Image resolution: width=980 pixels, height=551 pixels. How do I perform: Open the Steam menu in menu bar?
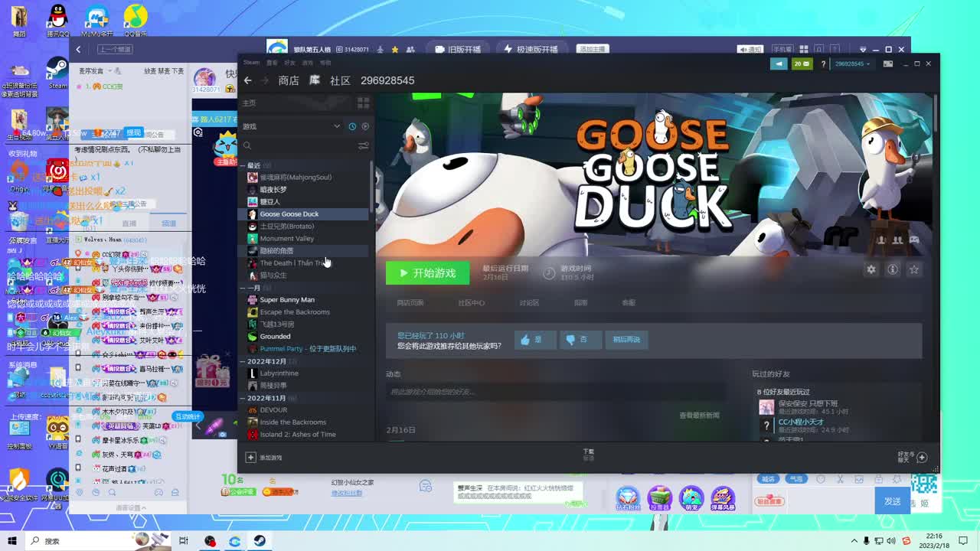coord(252,63)
